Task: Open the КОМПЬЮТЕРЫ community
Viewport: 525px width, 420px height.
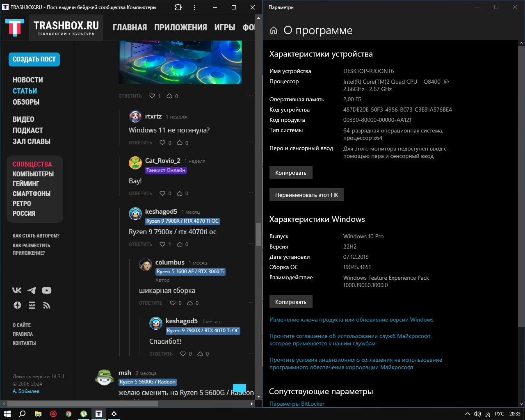Action: (33, 174)
